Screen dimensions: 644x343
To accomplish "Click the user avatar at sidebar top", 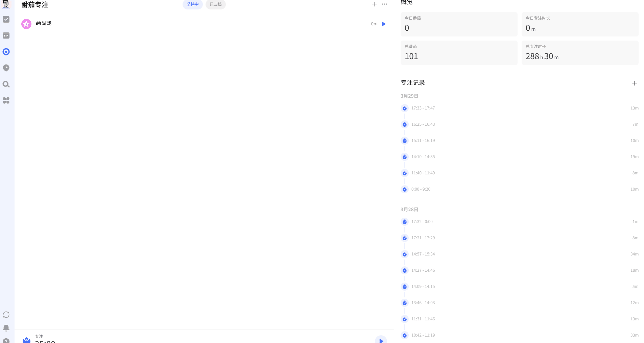I will click(6, 4).
